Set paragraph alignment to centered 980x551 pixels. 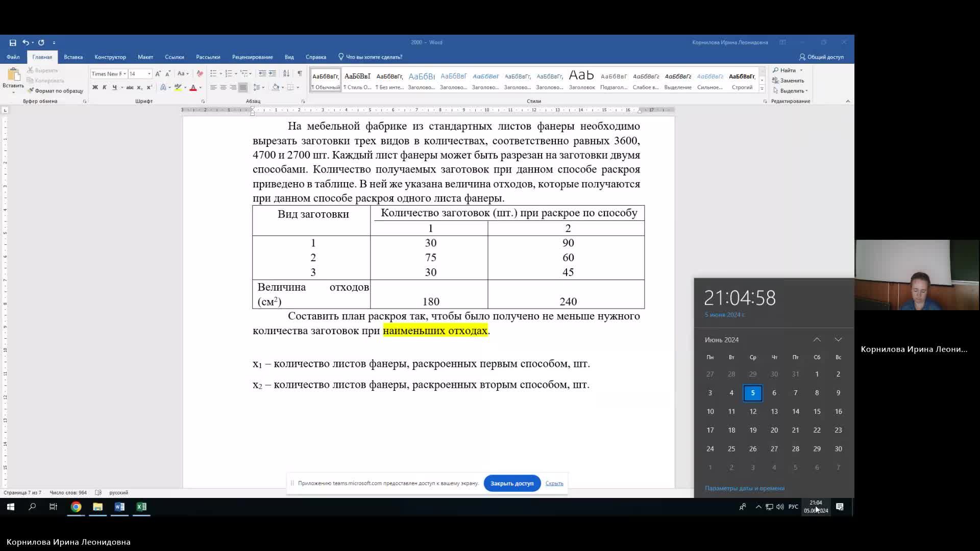point(223,87)
